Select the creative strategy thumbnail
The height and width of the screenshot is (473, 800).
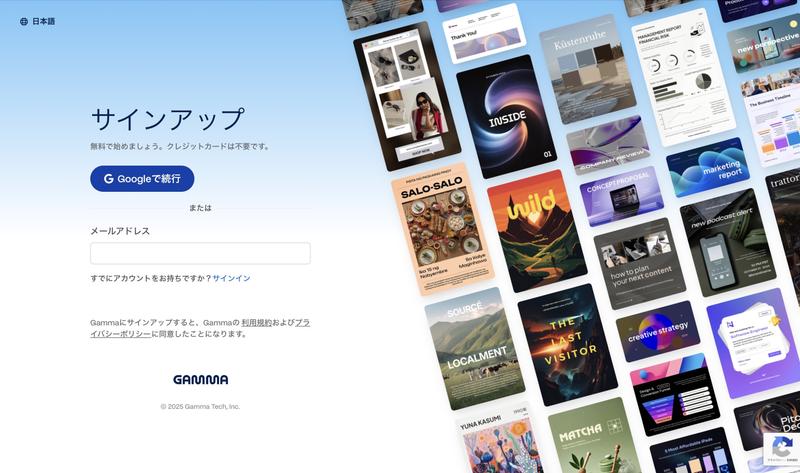pyautogui.click(x=658, y=331)
